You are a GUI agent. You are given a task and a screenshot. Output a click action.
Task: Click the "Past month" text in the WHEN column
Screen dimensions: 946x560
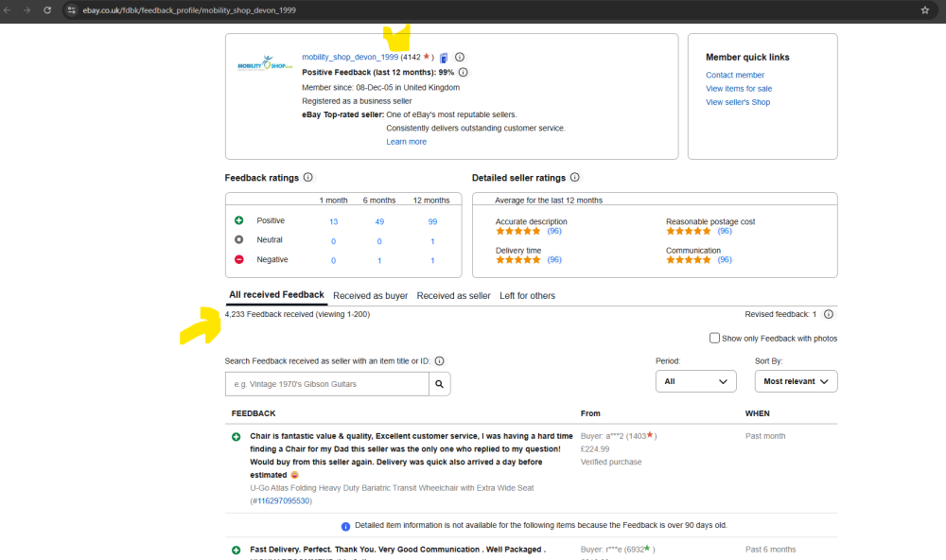[x=765, y=436]
